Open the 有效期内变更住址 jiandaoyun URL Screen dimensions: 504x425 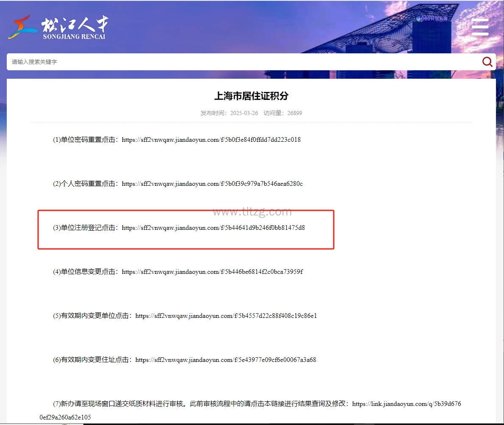point(225,360)
